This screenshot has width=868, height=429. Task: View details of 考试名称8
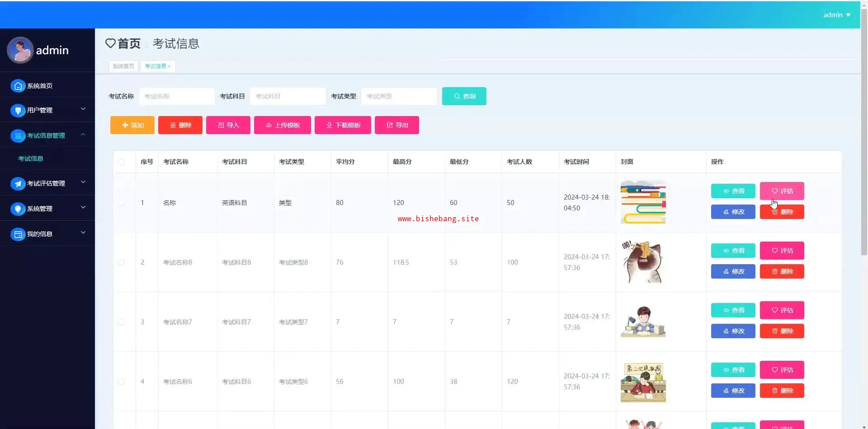point(733,251)
